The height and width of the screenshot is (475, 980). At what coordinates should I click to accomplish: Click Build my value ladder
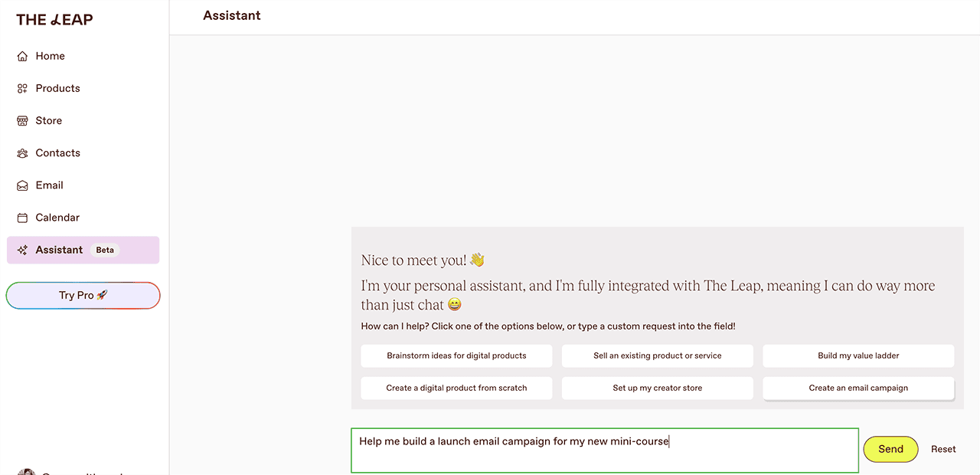[x=857, y=355]
